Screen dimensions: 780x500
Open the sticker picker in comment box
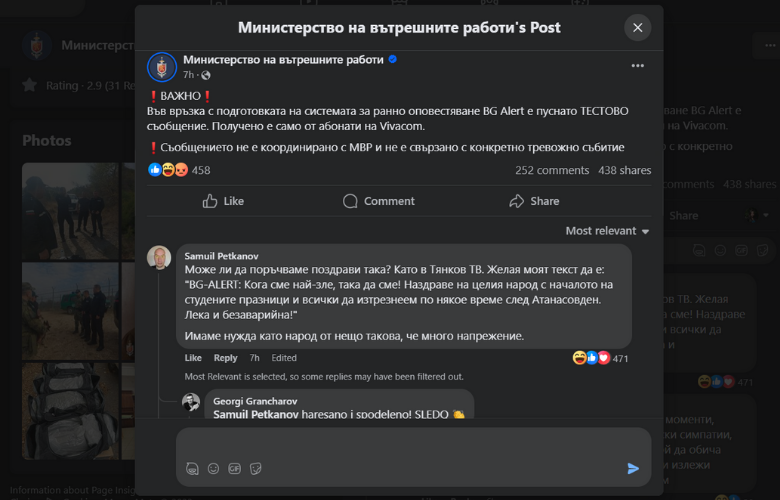(255, 468)
